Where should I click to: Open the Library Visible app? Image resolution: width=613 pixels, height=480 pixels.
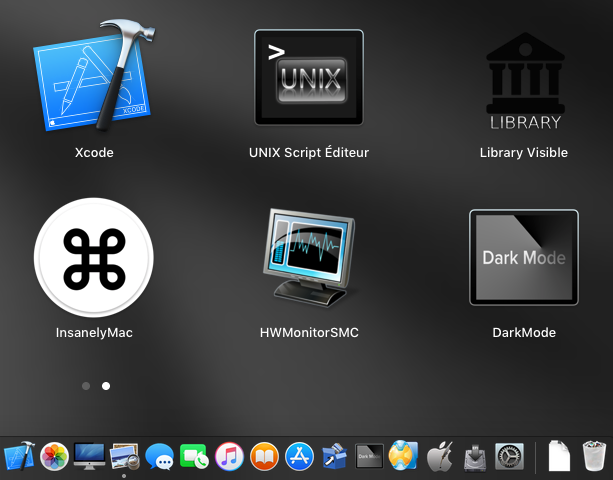(525, 81)
